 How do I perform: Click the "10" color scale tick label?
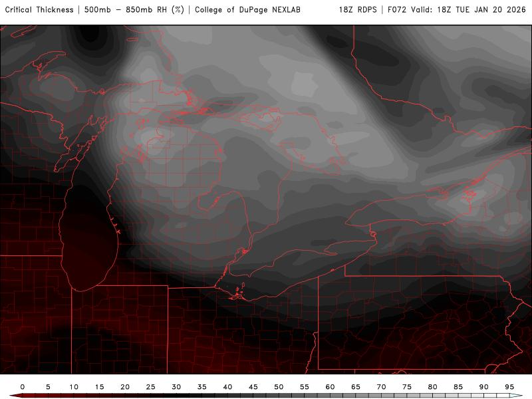point(74,387)
